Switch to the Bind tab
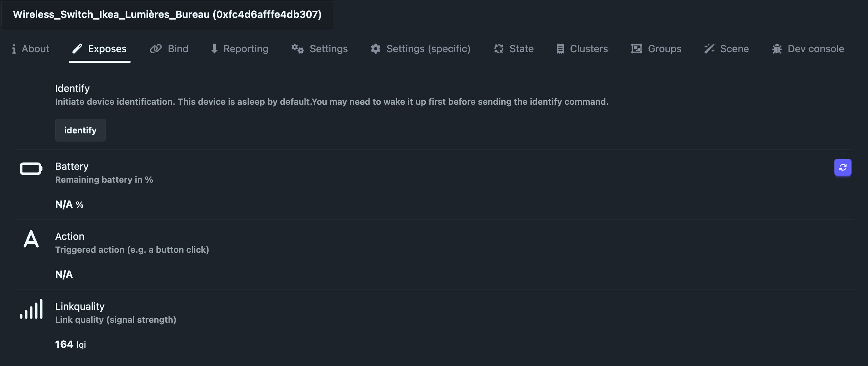Viewport: 868px width, 366px height. click(169, 49)
